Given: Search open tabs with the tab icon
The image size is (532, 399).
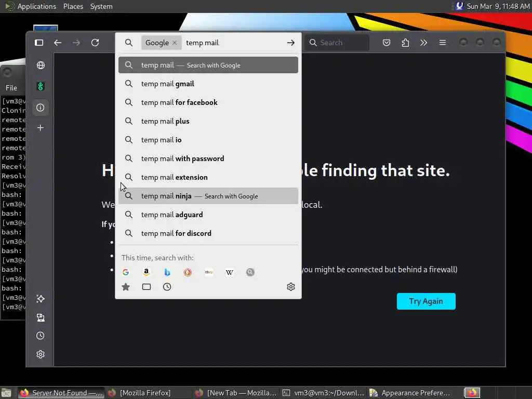Looking at the screenshot, I should click(x=147, y=287).
